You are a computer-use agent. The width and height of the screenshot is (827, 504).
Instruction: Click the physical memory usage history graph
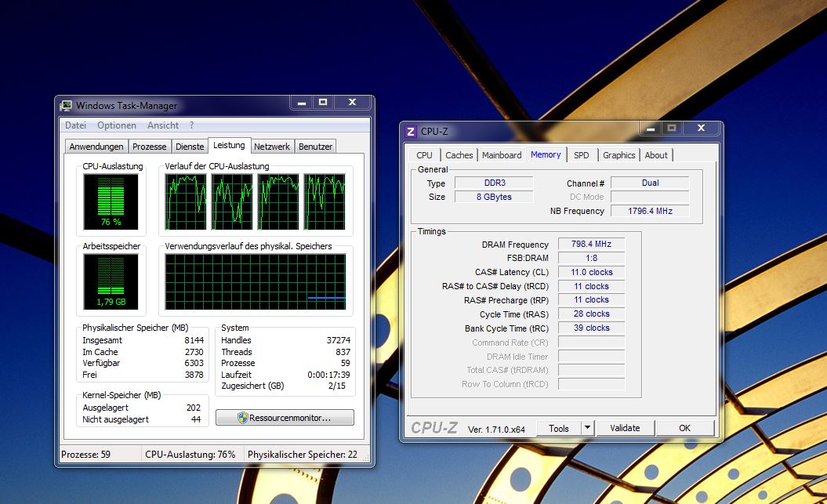[x=256, y=281]
